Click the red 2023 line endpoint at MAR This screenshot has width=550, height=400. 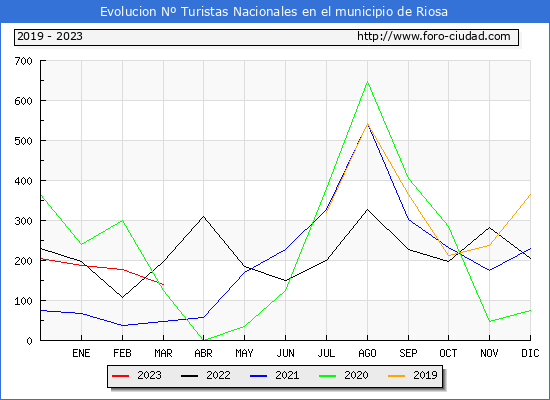coord(163,284)
